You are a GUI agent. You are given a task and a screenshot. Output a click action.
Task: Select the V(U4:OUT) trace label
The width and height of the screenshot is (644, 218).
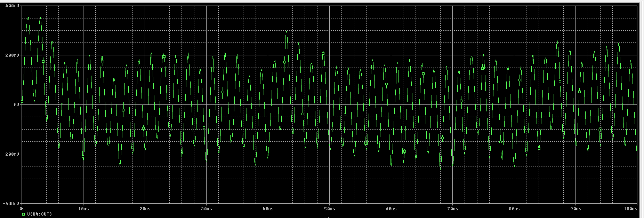[x=39, y=214]
